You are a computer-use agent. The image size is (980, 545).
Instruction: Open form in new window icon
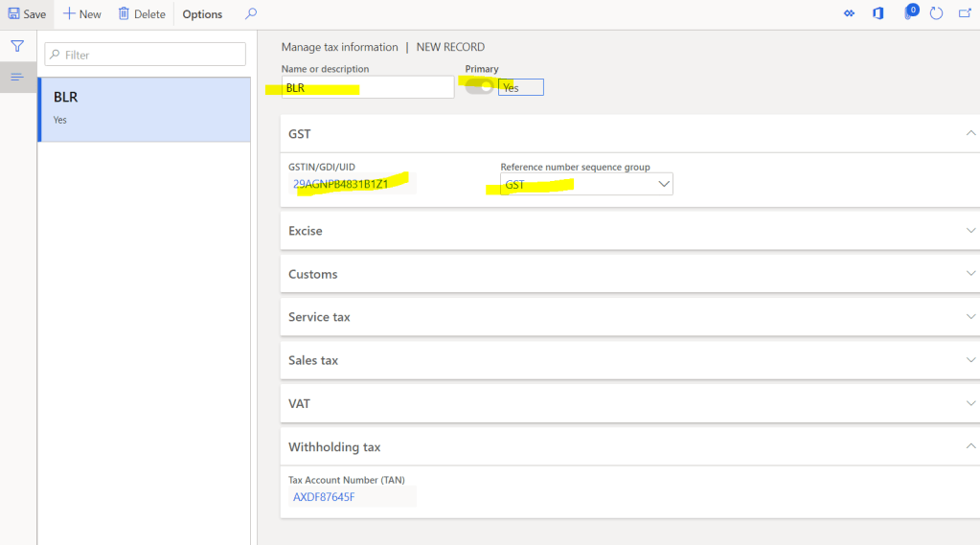965,13
